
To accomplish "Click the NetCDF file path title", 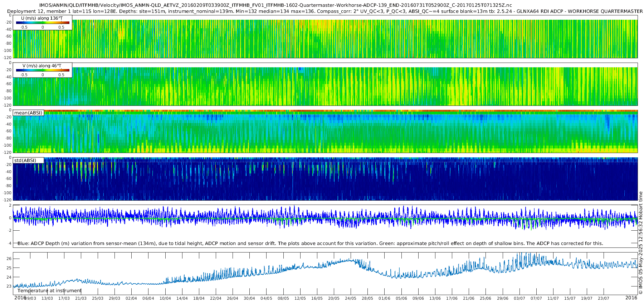I will [x=275, y=5].
